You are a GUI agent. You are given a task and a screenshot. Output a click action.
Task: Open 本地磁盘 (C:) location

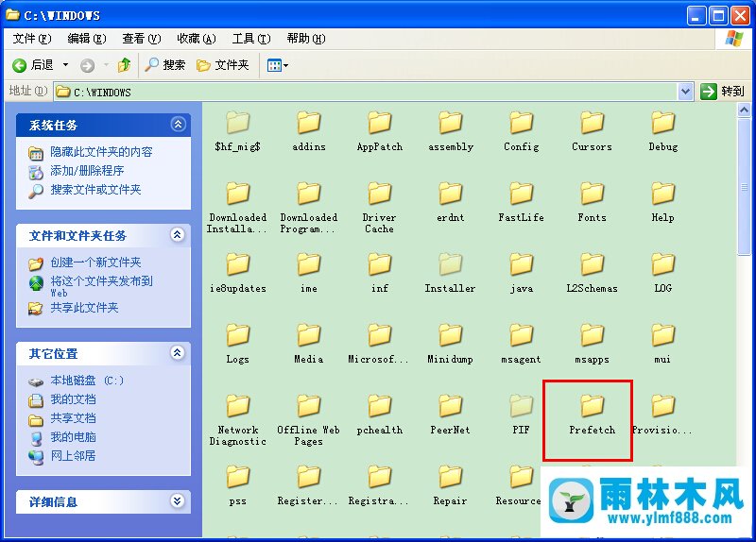(x=87, y=381)
